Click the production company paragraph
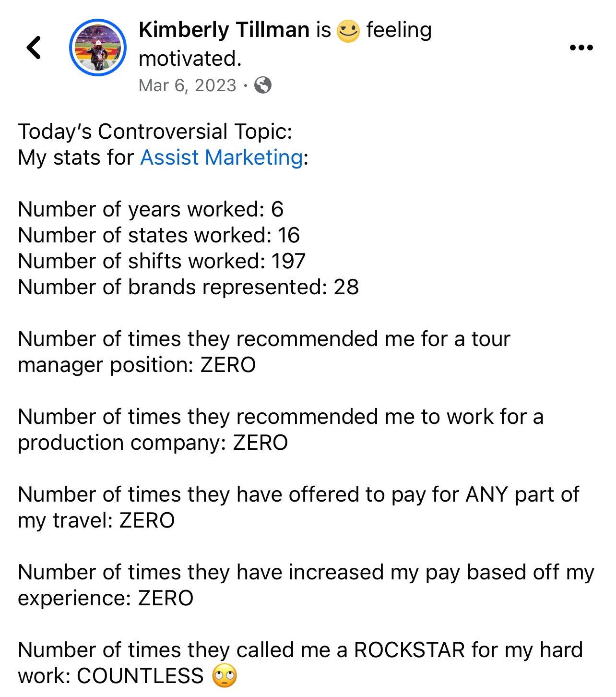The height and width of the screenshot is (697, 616). tap(281, 430)
